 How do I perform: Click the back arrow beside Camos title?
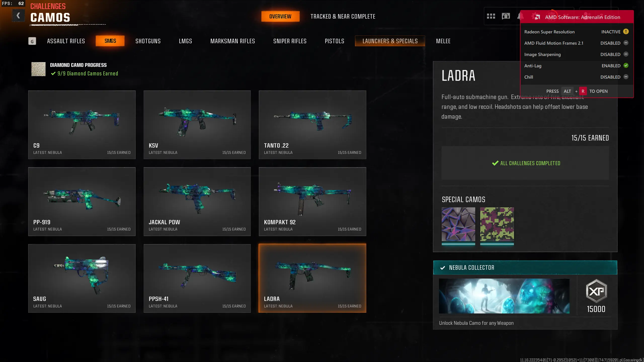tap(18, 16)
